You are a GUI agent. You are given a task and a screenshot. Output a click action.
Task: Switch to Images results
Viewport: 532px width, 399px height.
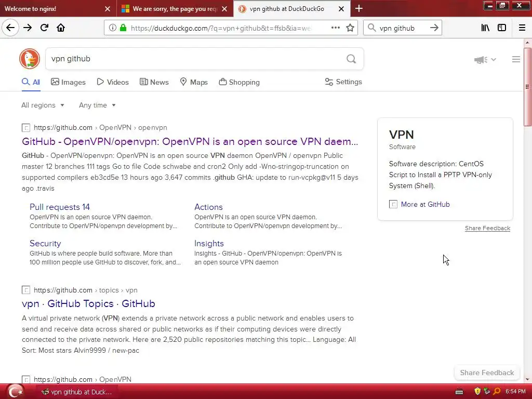click(x=68, y=82)
